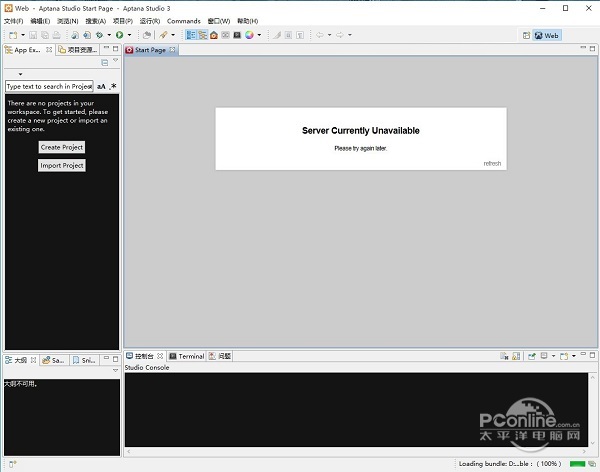Click the Run green play icon
The height and width of the screenshot is (472, 600).
(118, 35)
